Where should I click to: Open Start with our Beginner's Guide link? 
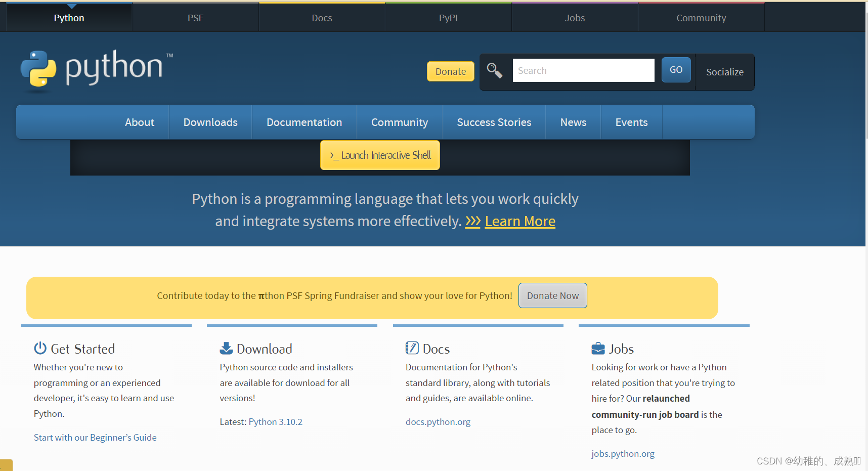point(95,438)
